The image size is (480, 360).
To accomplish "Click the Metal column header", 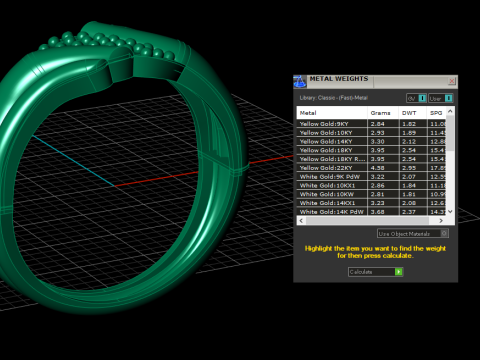I will [332, 113].
